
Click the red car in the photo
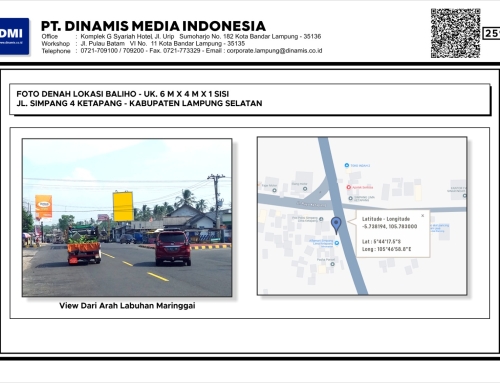pos(173,248)
